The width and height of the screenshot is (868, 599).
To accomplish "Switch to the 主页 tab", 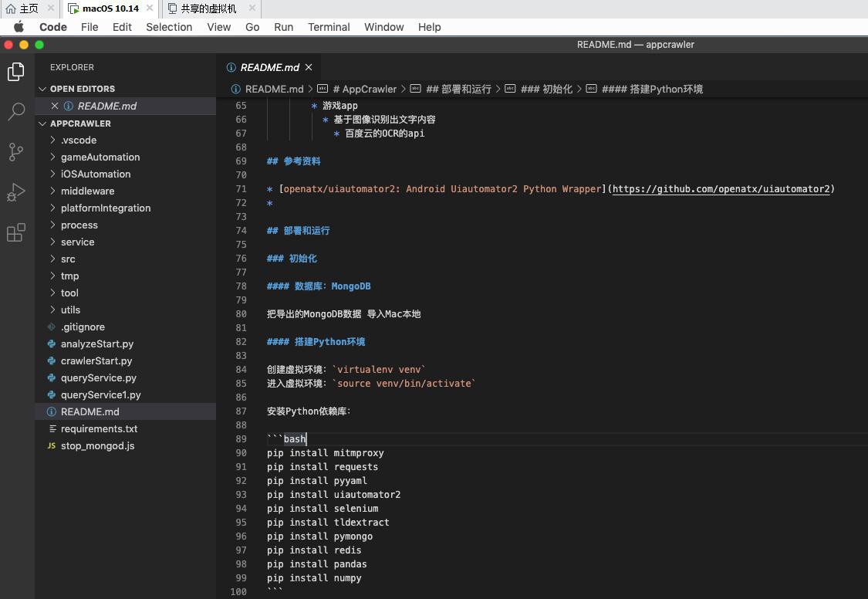I will [x=29, y=8].
